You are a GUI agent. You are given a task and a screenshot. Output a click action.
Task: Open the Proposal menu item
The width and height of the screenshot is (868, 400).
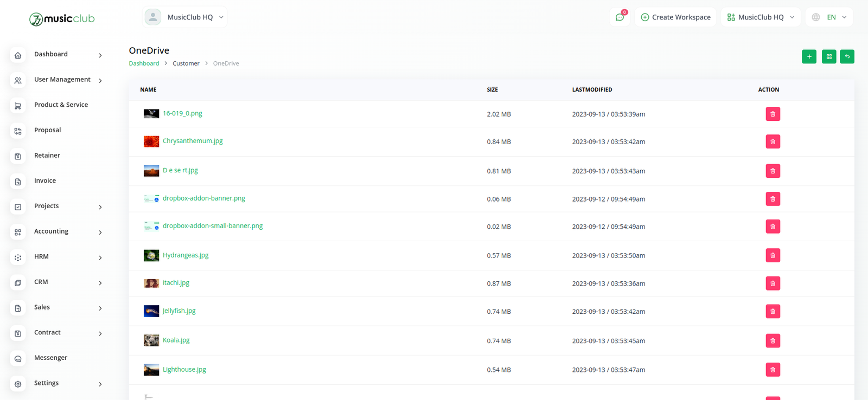click(48, 130)
